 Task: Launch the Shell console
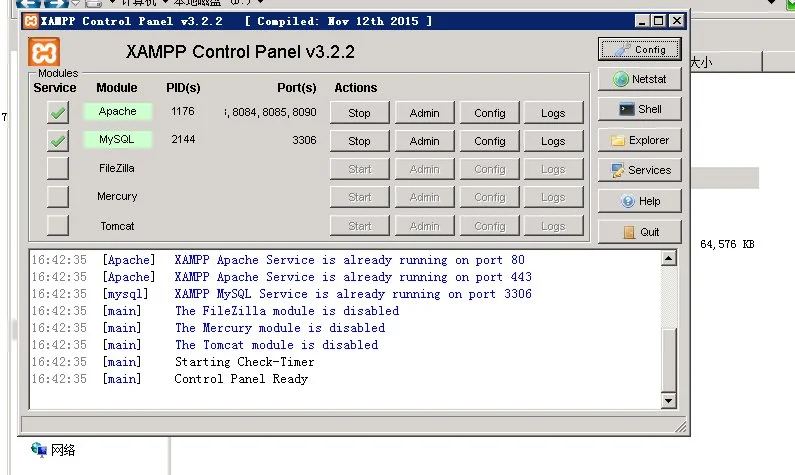(x=640, y=110)
